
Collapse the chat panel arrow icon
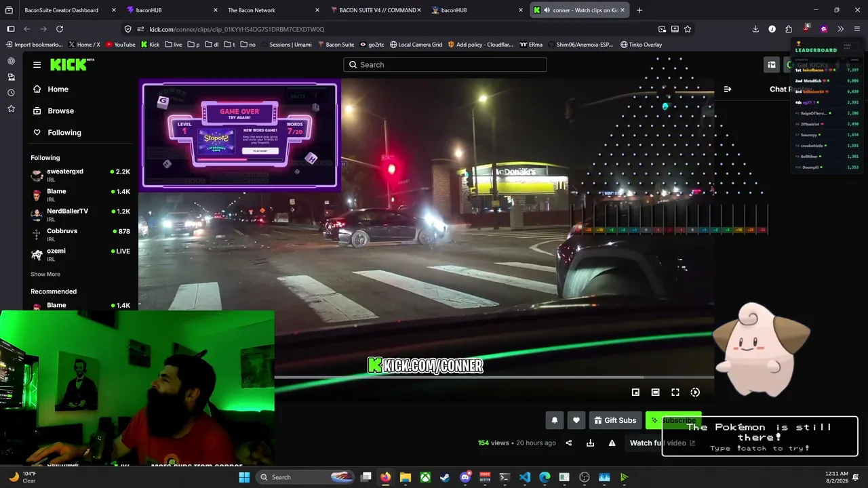click(x=728, y=89)
